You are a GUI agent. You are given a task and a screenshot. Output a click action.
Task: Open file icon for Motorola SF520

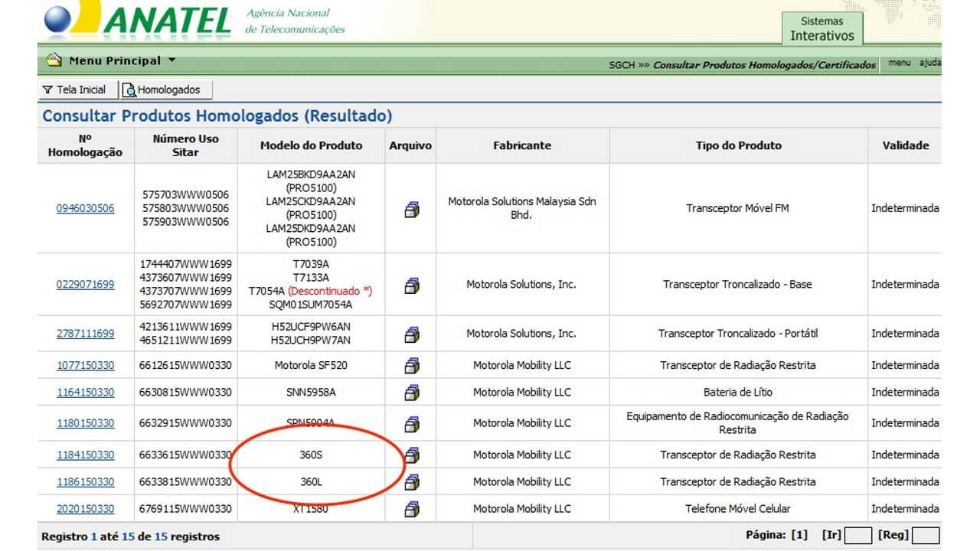(x=411, y=365)
